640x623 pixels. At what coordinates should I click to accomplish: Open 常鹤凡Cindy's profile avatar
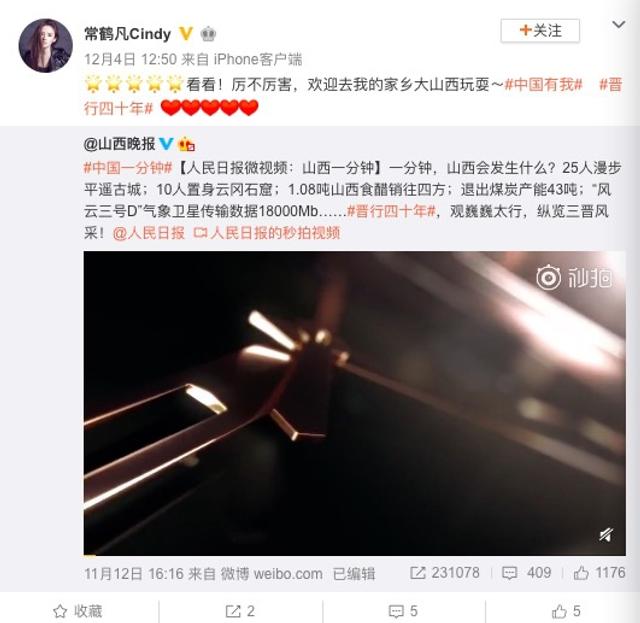(45, 45)
